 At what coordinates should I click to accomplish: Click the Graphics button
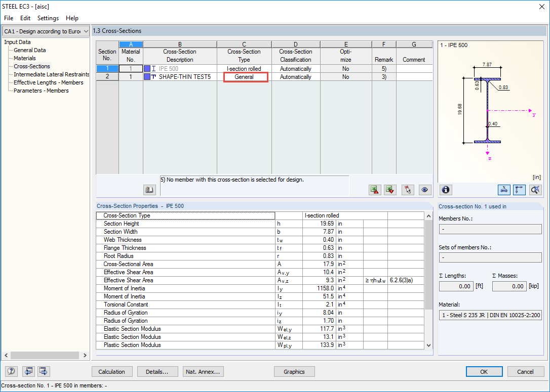pyautogui.click(x=294, y=372)
